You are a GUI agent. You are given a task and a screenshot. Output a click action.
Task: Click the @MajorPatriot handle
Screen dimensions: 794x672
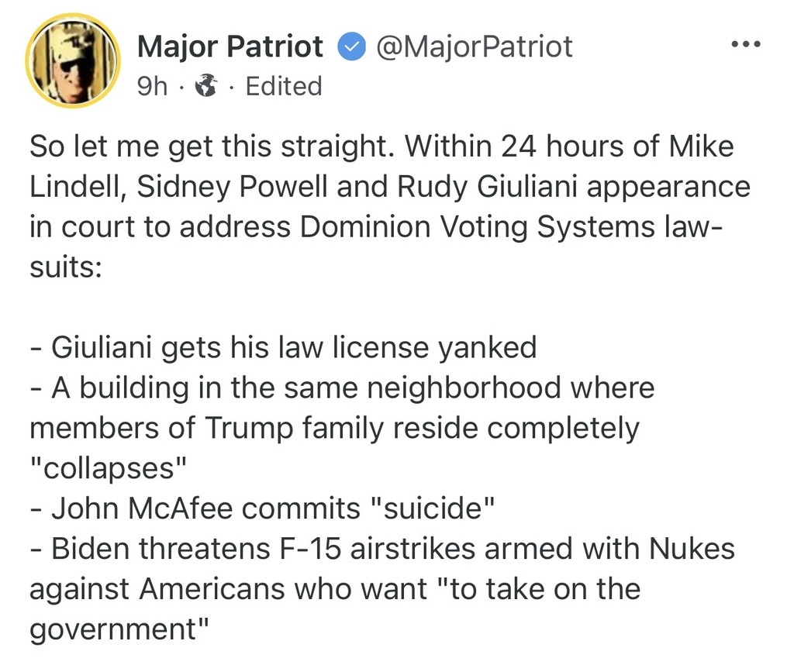[x=474, y=47]
